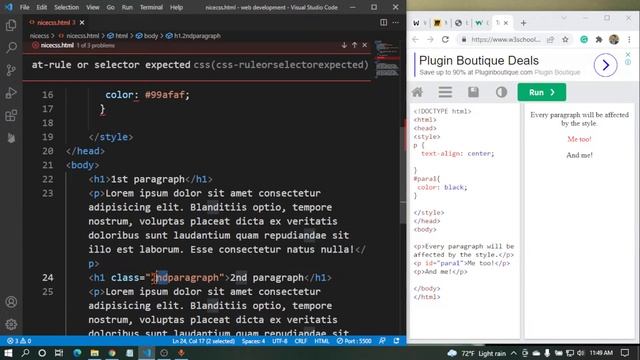Open the Run menu in VS Code

pyautogui.click(x=127, y=7)
